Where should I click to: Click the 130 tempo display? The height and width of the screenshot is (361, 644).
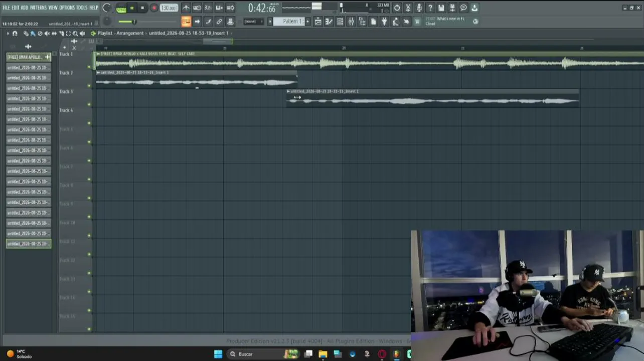169,8
